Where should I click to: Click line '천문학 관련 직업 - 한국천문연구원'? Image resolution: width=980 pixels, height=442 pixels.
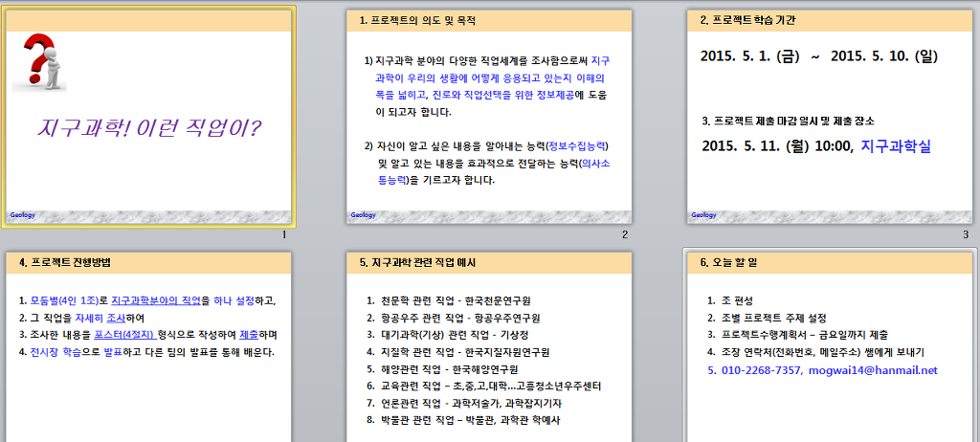457,300
